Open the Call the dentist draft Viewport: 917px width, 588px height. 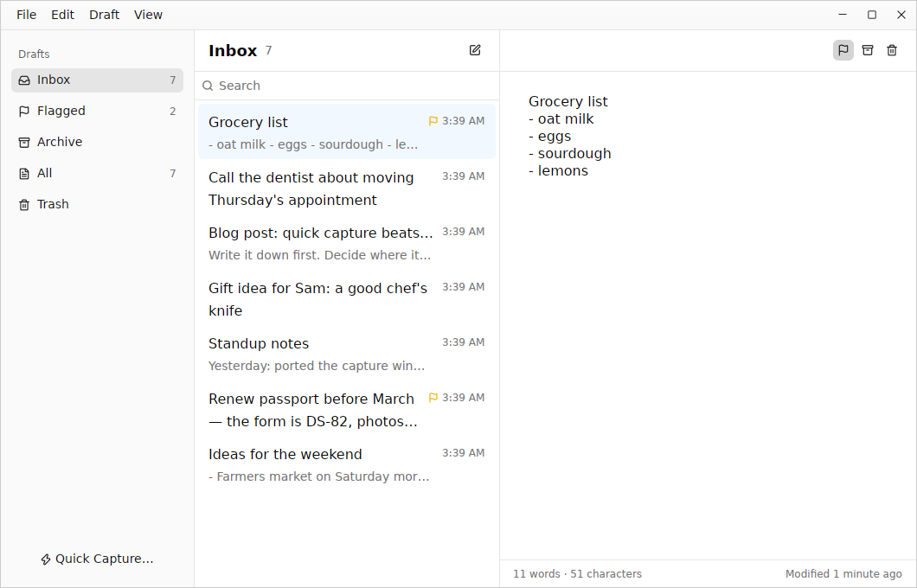[x=347, y=189]
